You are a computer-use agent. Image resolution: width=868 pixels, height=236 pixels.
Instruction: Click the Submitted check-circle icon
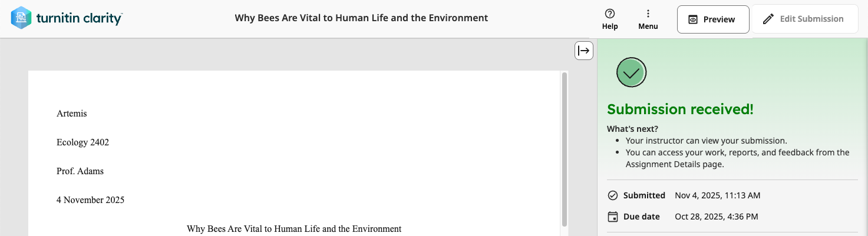click(613, 195)
